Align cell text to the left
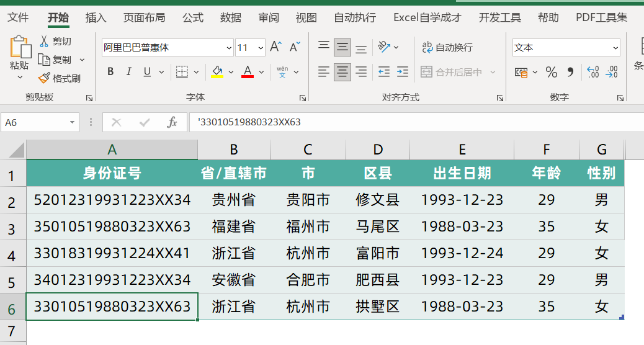644x345 pixels. (x=324, y=72)
